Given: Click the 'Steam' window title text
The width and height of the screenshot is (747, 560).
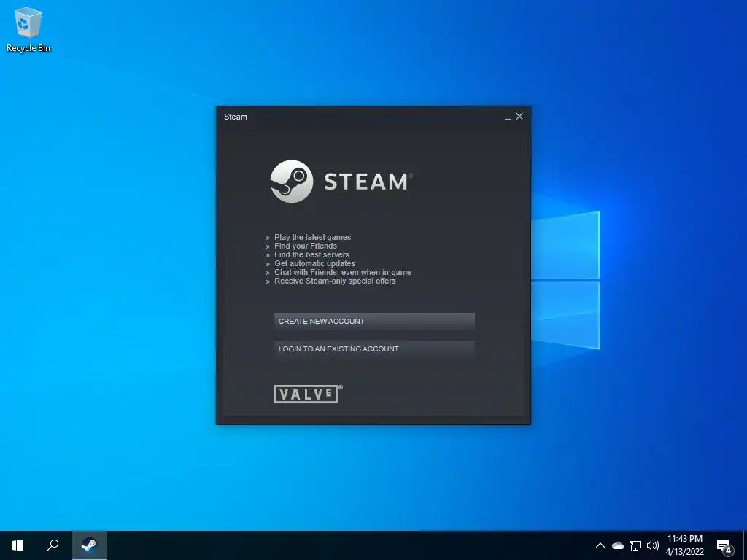Looking at the screenshot, I should [236, 117].
